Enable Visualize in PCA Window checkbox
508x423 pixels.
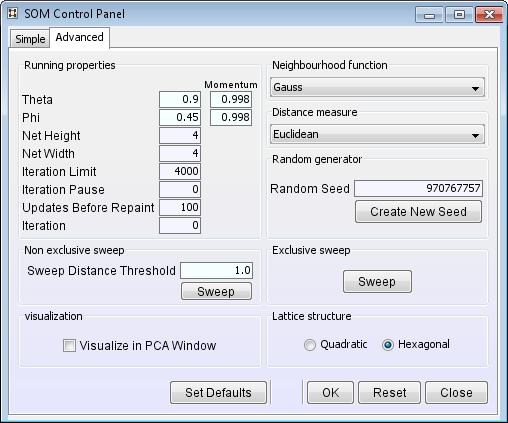click(69, 345)
